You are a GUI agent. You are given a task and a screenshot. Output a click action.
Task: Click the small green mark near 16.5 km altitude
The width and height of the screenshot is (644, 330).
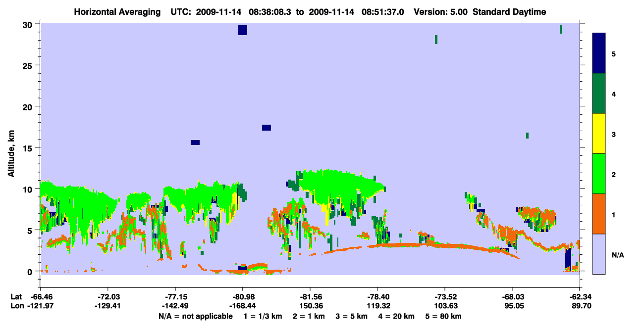[x=527, y=136]
